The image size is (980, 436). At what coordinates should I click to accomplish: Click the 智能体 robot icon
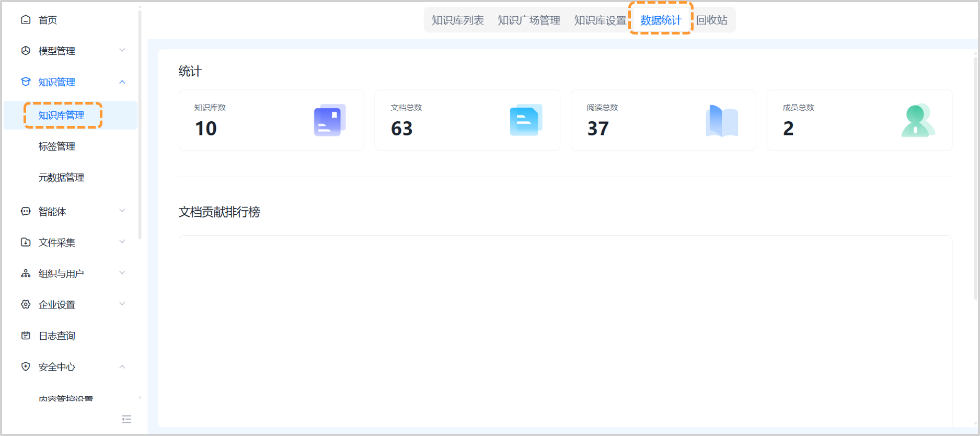(x=26, y=211)
